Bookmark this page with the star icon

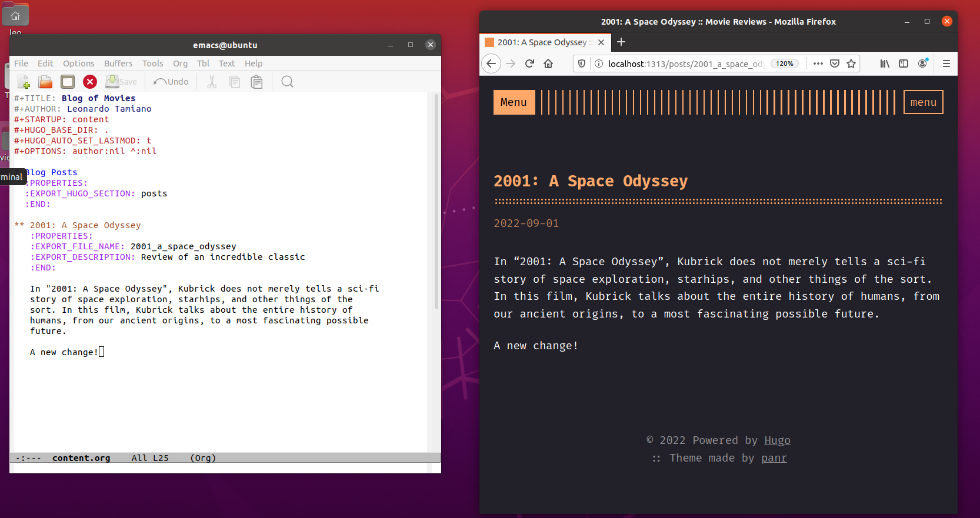(851, 64)
